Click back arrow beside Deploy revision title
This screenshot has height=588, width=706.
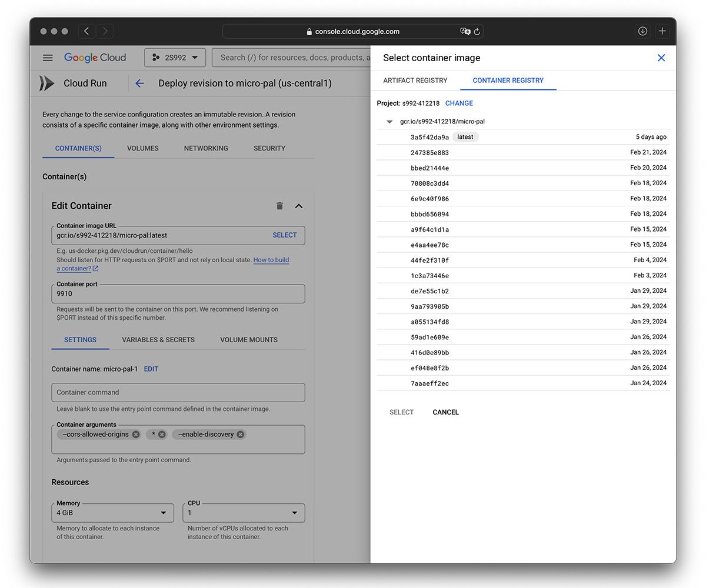(x=139, y=83)
